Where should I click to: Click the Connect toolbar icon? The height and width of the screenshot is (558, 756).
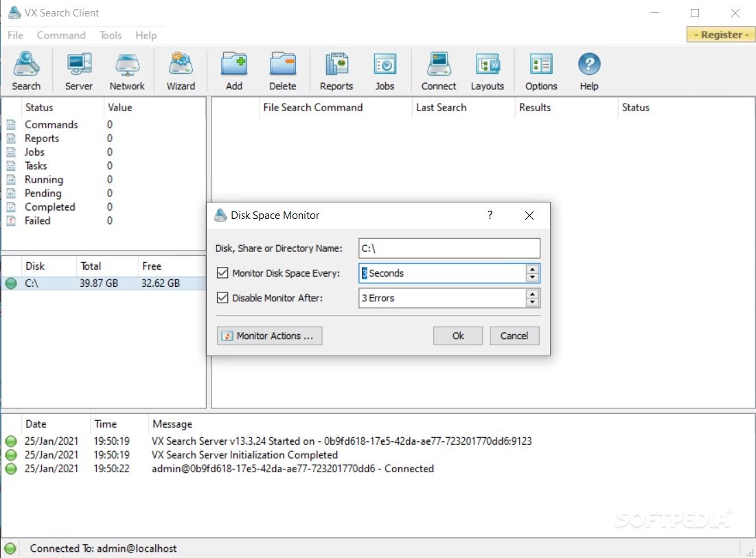pos(439,71)
